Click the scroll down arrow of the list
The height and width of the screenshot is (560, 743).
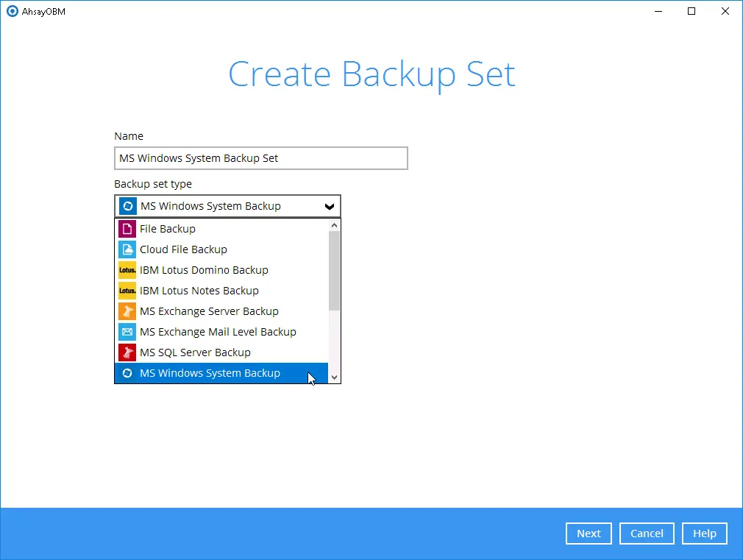(x=335, y=377)
